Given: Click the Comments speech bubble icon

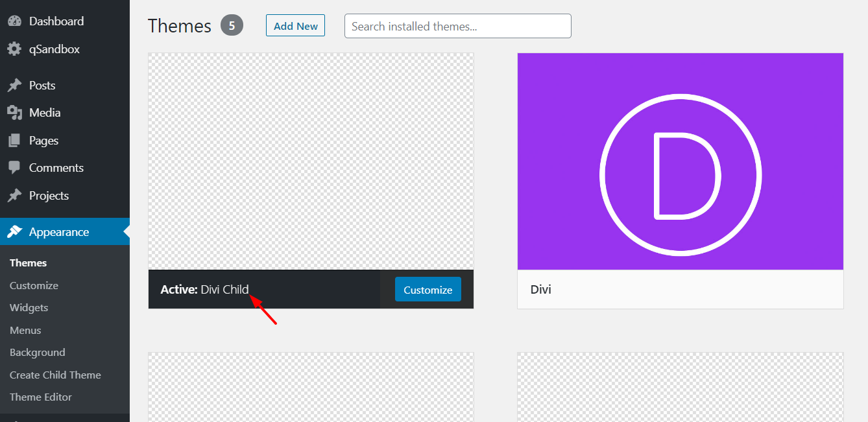Looking at the screenshot, I should [x=14, y=168].
